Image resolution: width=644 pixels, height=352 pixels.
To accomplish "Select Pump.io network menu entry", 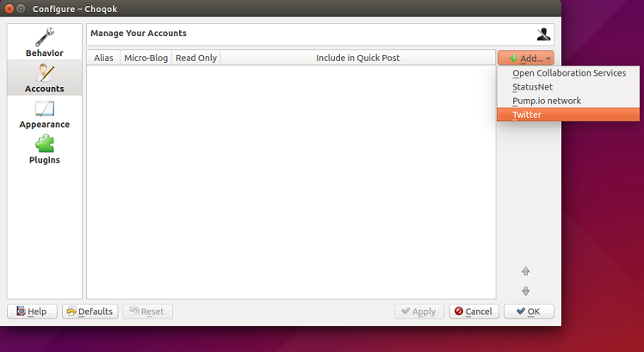I will coord(568,101).
